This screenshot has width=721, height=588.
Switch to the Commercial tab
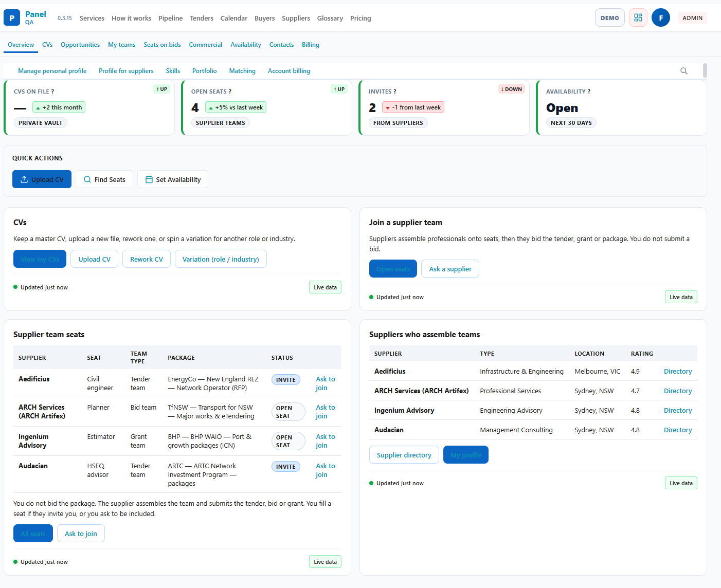206,45
